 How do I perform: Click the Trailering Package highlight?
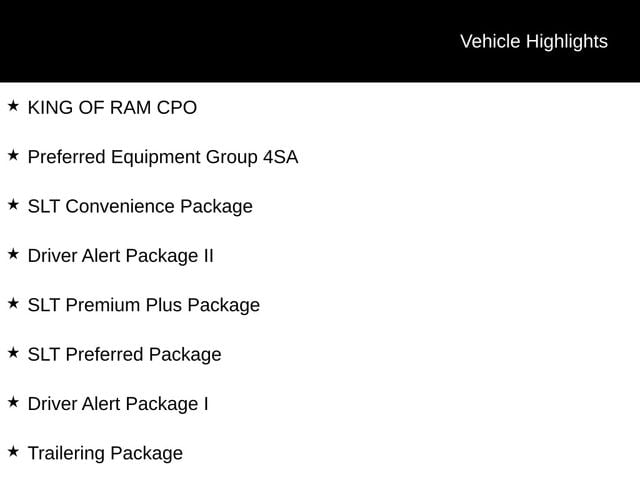click(x=105, y=454)
